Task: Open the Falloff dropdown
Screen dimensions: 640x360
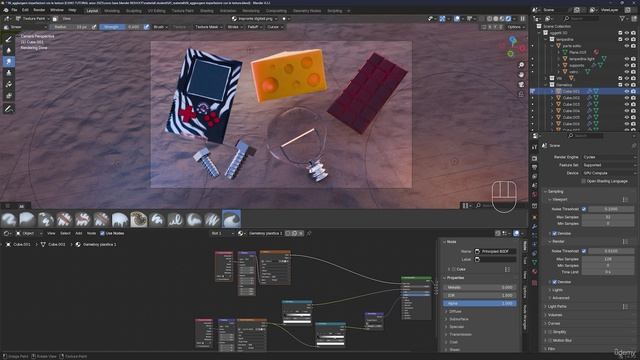Action: (x=254, y=27)
